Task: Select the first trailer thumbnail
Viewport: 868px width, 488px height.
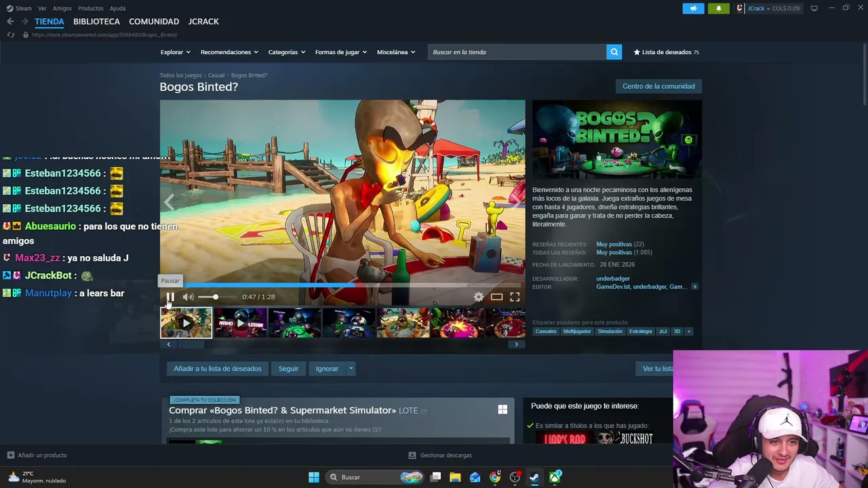Action: 186,323
